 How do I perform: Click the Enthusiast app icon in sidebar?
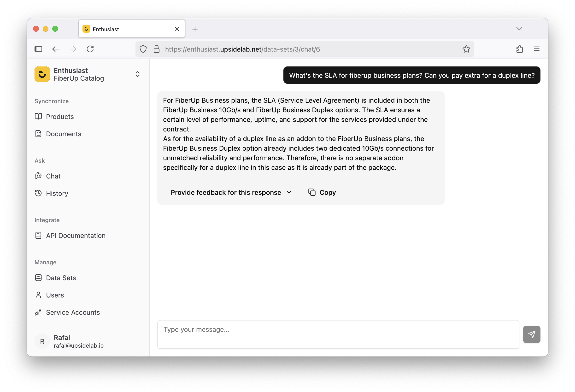pyautogui.click(x=42, y=74)
